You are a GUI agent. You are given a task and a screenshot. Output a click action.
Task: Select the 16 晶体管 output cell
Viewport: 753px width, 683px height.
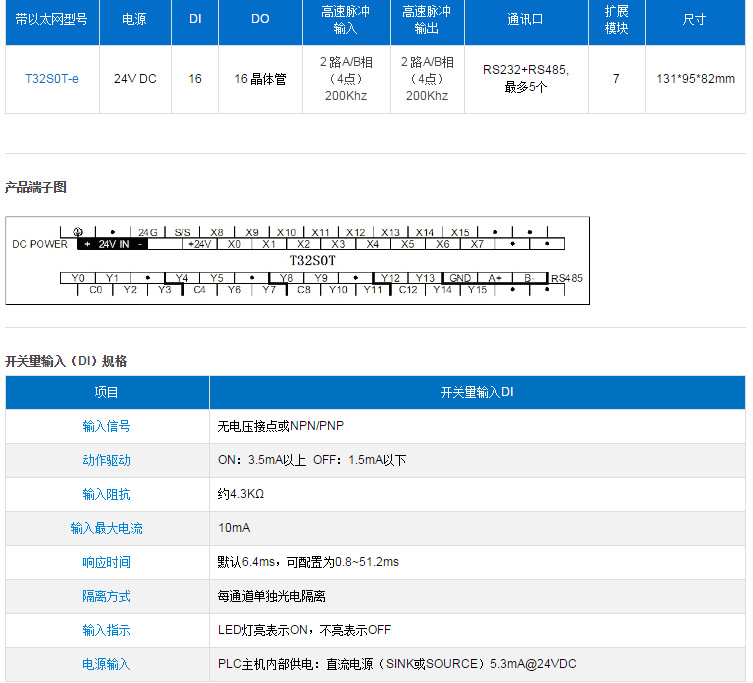(260, 79)
